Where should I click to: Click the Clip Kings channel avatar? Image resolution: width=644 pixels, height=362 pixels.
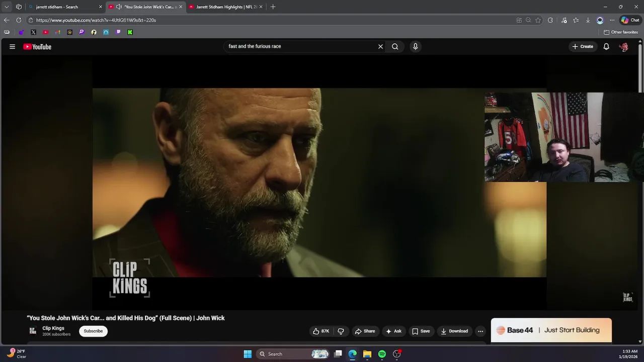33,331
